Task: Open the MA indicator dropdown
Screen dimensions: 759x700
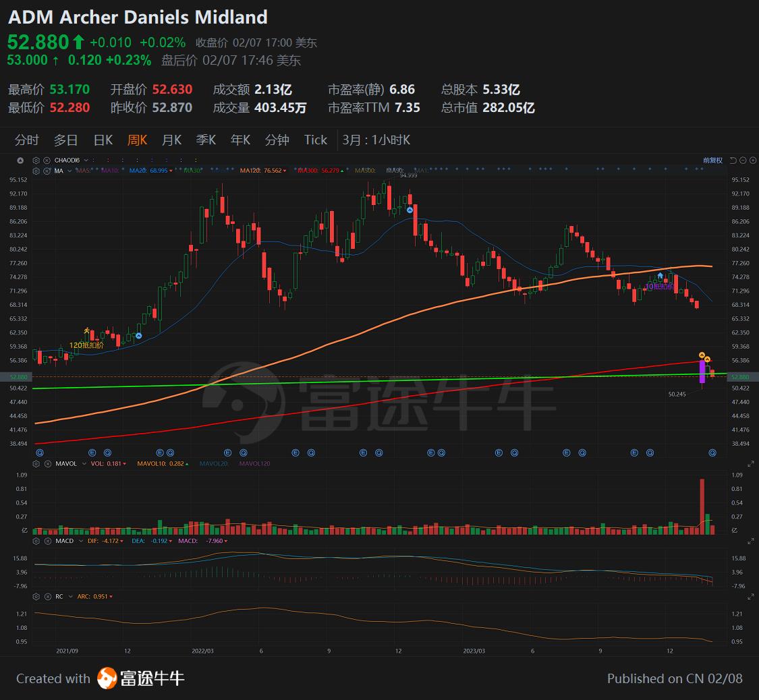Action: click(69, 171)
